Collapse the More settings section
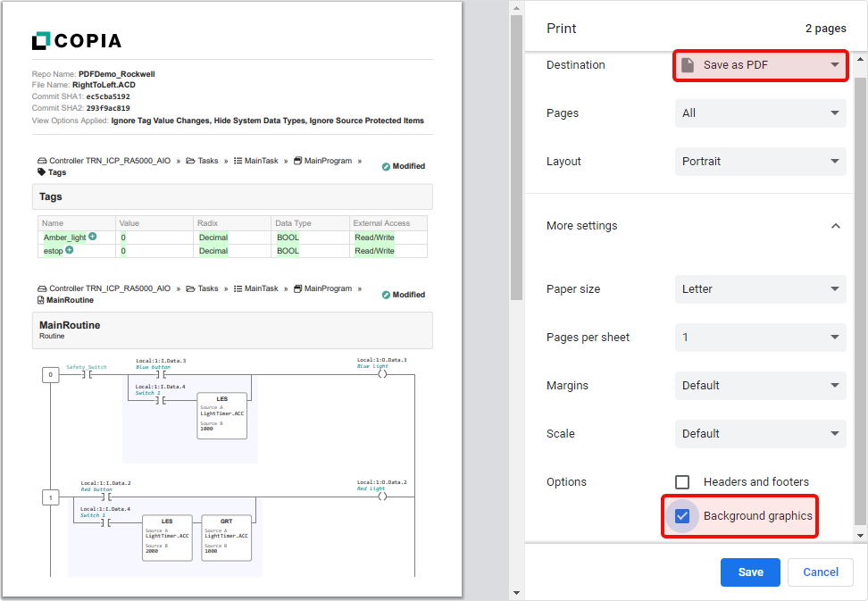The width and height of the screenshot is (868, 601). (835, 226)
